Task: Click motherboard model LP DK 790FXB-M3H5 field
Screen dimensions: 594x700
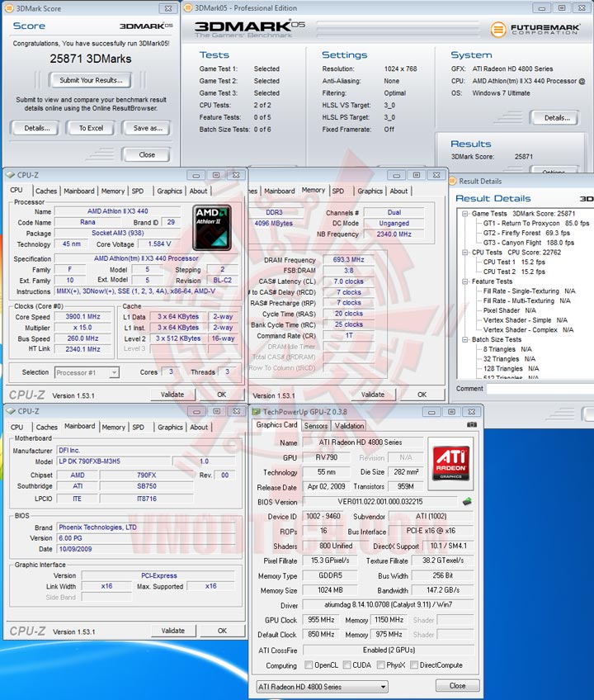Action: pyautogui.click(x=114, y=461)
